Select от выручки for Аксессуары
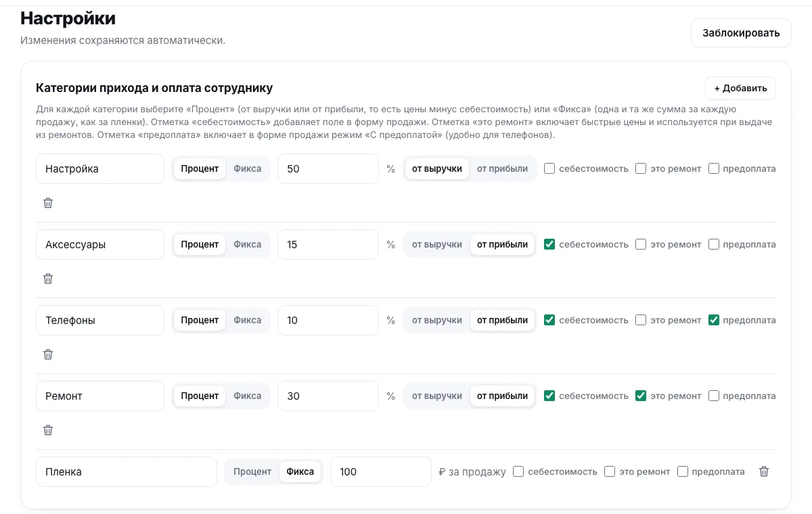 pyautogui.click(x=437, y=245)
